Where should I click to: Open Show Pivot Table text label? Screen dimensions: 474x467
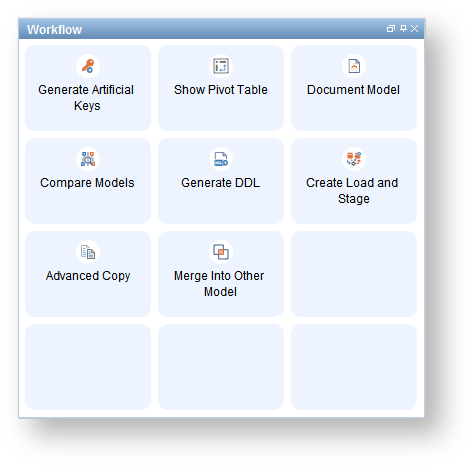tap(221, 90)
